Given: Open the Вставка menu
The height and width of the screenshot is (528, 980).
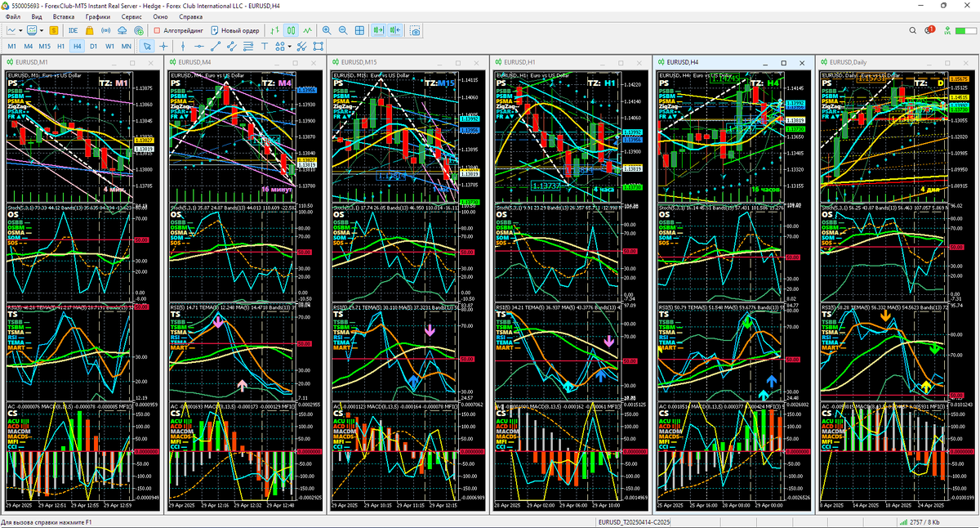Looking at the screenshot, I should [64, 16].
